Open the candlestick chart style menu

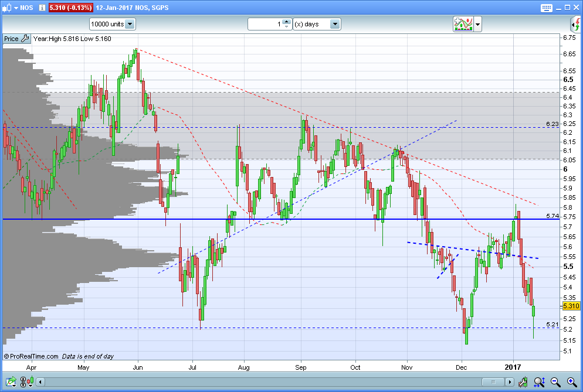coord(6,8)
